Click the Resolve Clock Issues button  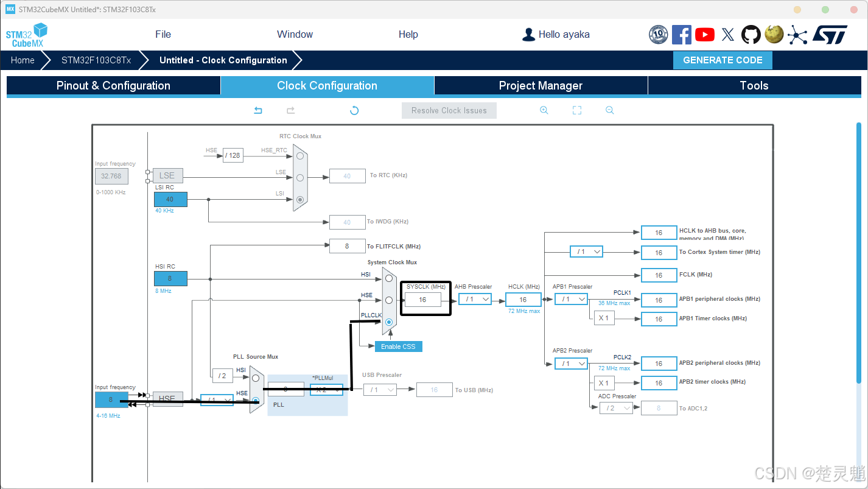[449, 110]
